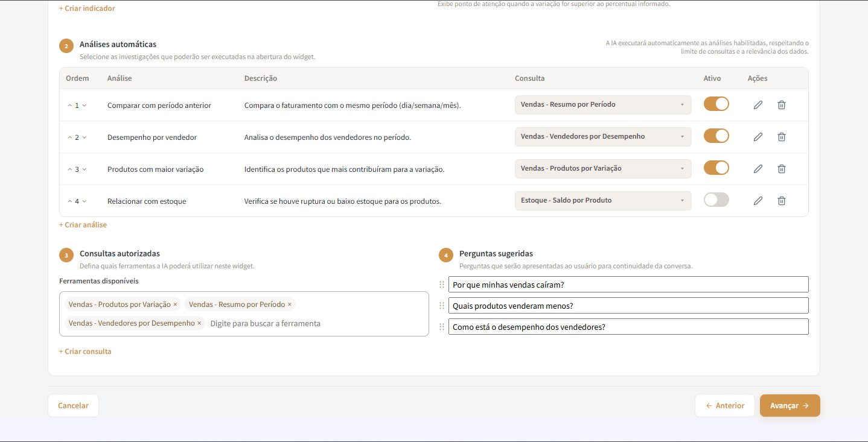Disable Desempenho por vendedor toggle
Viewport: 868px width, 442px height.
point(716,136)
